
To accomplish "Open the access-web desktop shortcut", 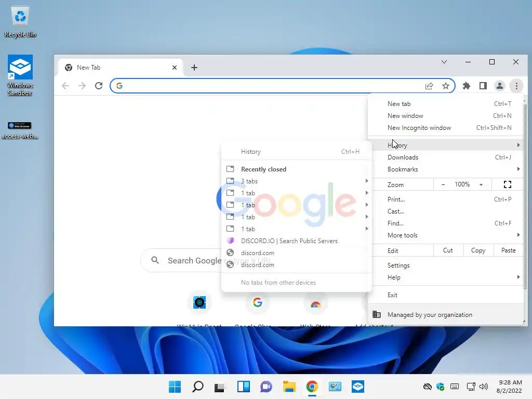I will (x=20, y=130).
